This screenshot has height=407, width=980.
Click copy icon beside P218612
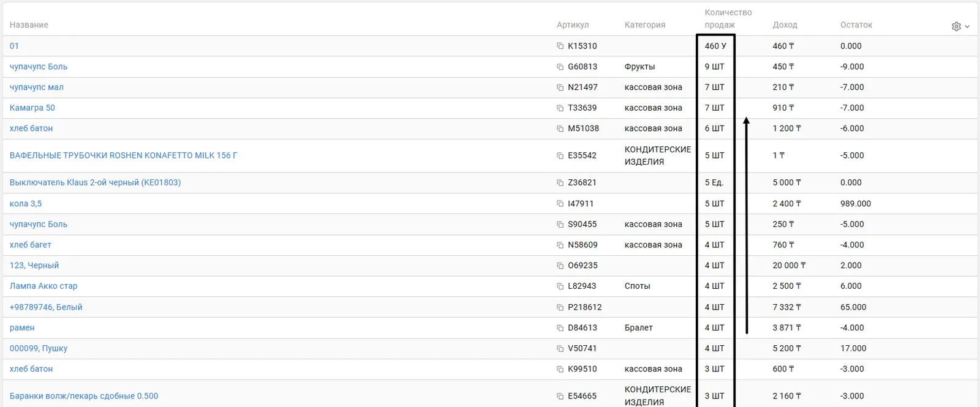point(560,307)
